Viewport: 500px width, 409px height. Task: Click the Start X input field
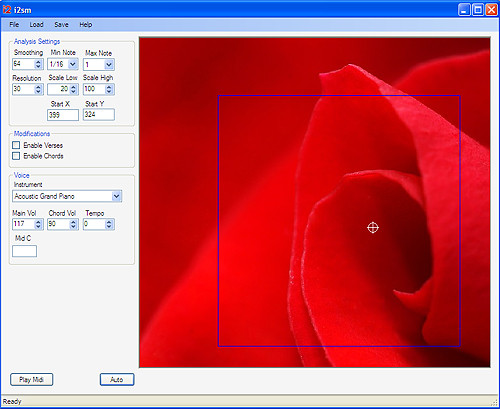63,115
